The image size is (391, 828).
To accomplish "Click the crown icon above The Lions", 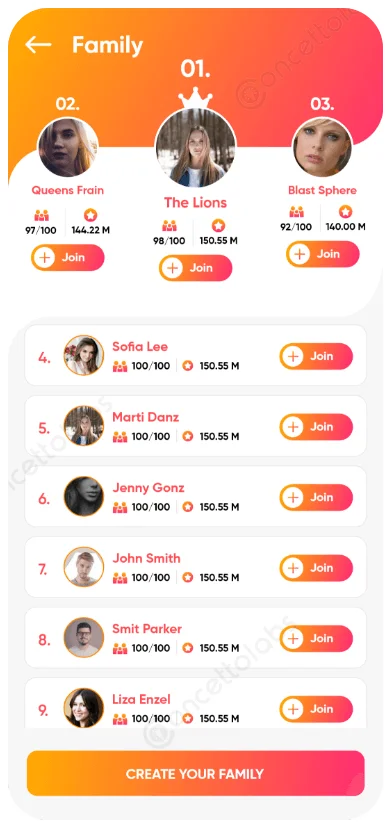I will point(196,98).
